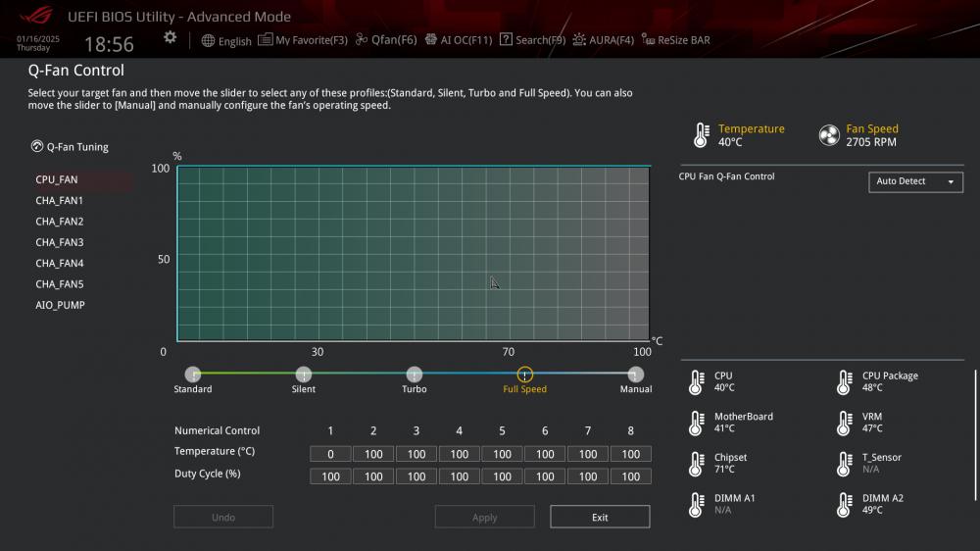Click the globe language icon
The width and height of the screenshot is (980, 551).
(208, 40)
